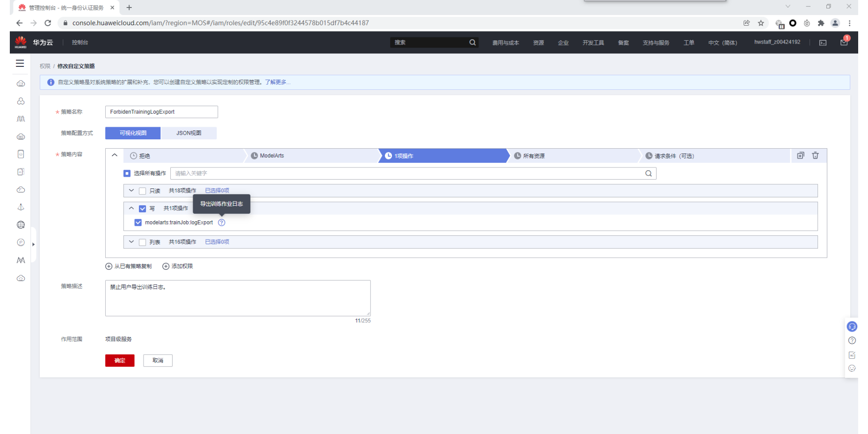The width and height of the screenshot is (868, 434).
Task: Click the 共18项操作 text
Action: (182, 191)
